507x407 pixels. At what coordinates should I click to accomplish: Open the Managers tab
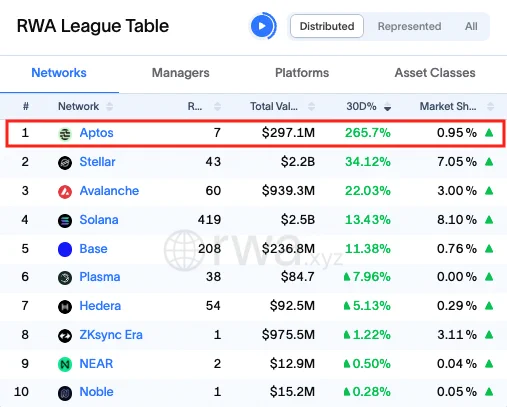(181, 73)
